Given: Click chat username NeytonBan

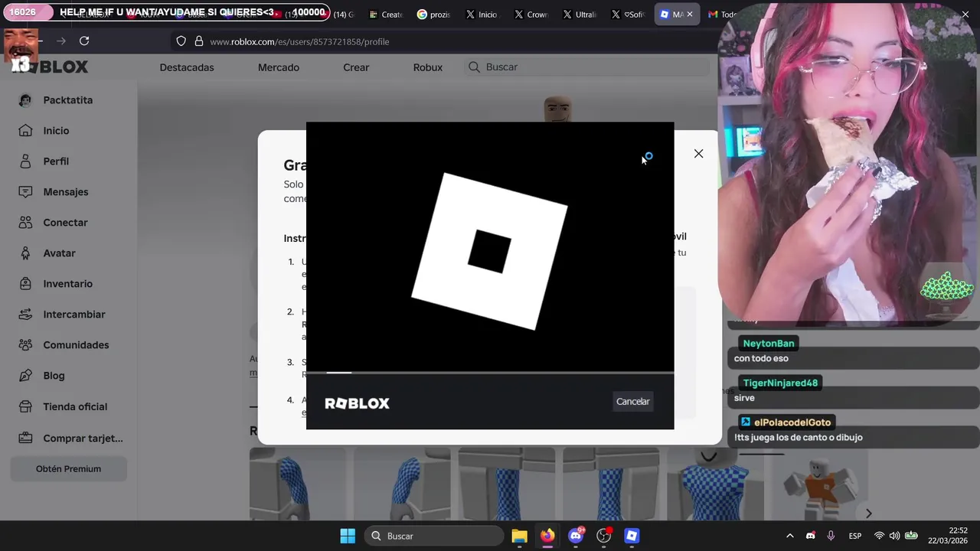Looking at the screenshot, I should [x=769, y=344].
